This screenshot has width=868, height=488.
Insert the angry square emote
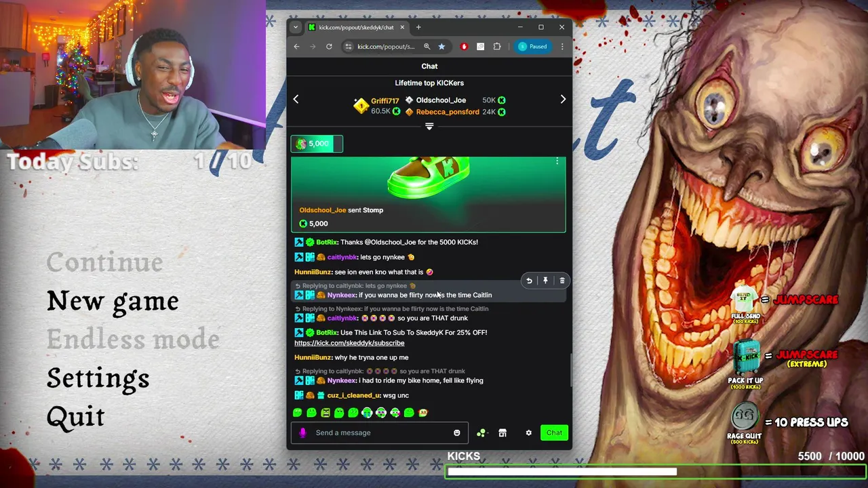325,413
